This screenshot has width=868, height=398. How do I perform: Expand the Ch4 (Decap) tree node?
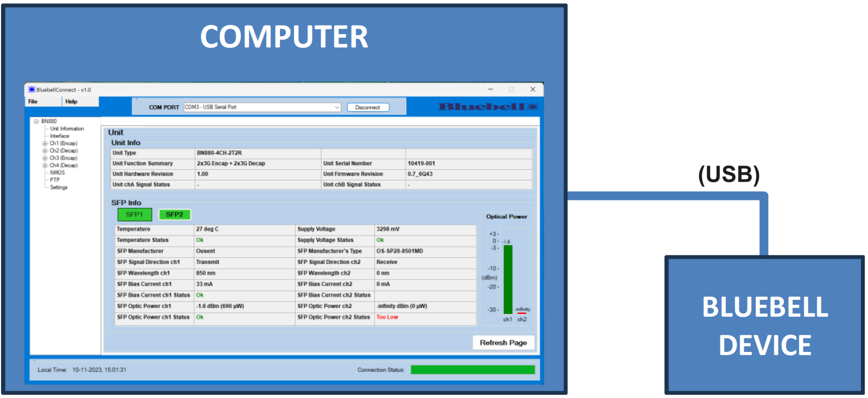click(x=45, y=165)
